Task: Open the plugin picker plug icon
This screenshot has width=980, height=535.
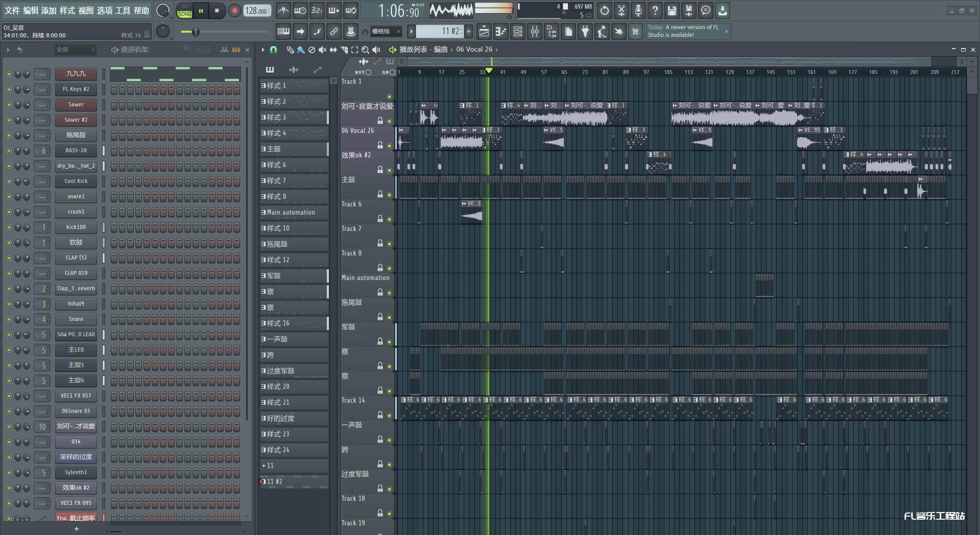Action: point(585,32)
